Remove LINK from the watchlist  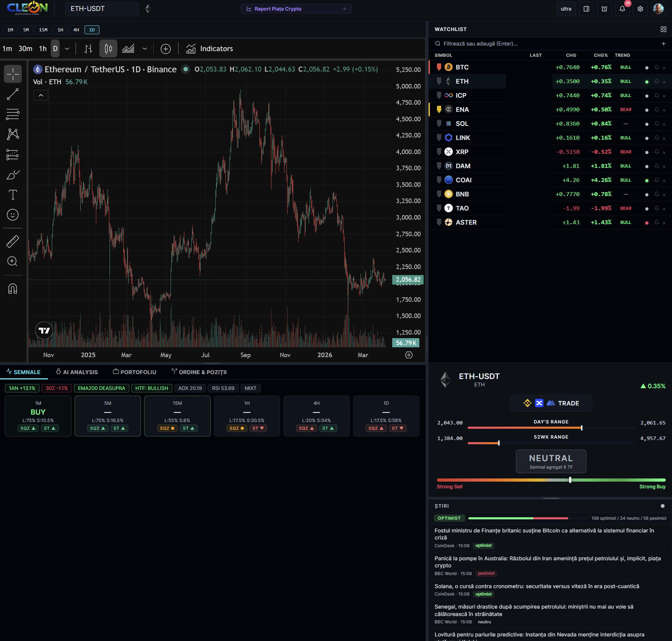point(664,138)
